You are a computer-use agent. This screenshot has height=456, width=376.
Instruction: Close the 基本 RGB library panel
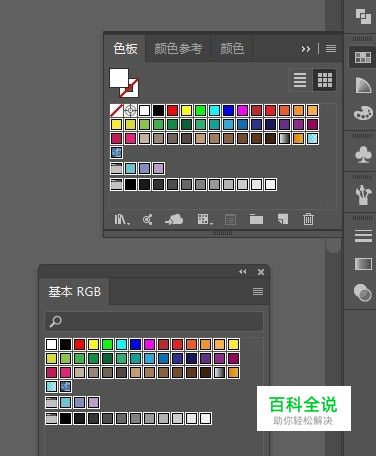tap(261, 272)
